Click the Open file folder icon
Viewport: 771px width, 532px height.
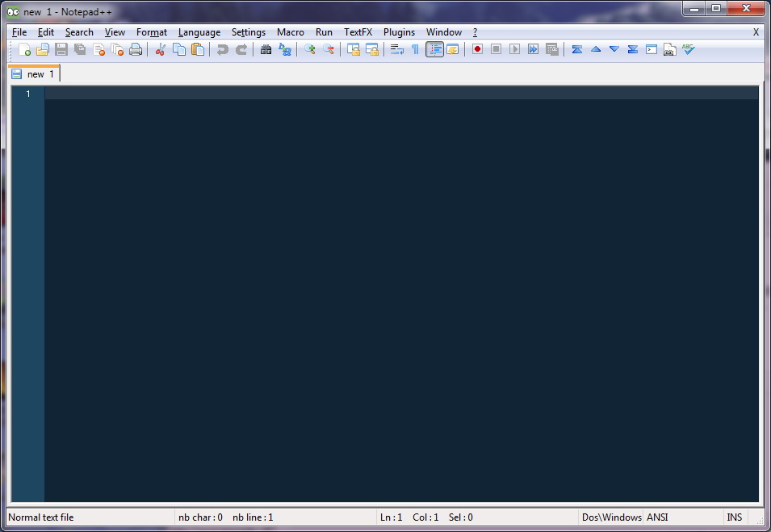[43, 49]
